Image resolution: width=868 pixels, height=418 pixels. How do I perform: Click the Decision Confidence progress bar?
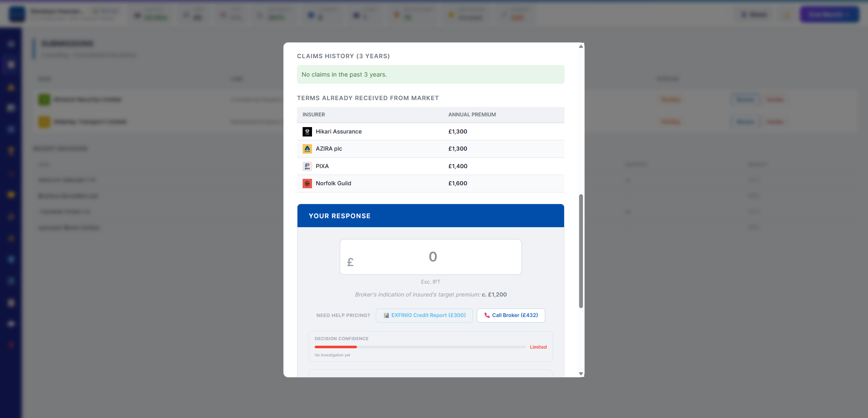coord(420,347)
